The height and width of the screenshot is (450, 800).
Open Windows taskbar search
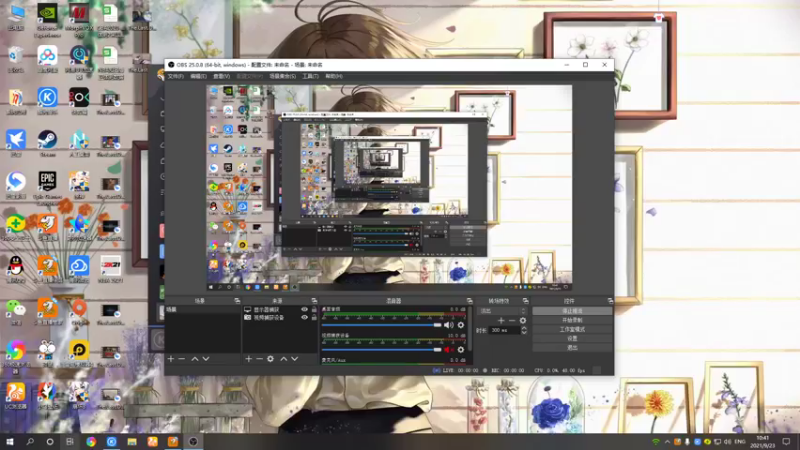[30, 442]
